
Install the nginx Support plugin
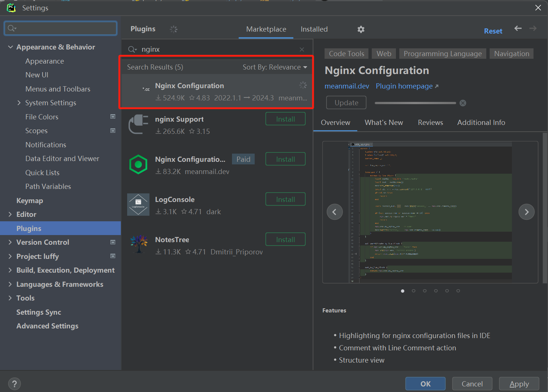click(286, 119)
